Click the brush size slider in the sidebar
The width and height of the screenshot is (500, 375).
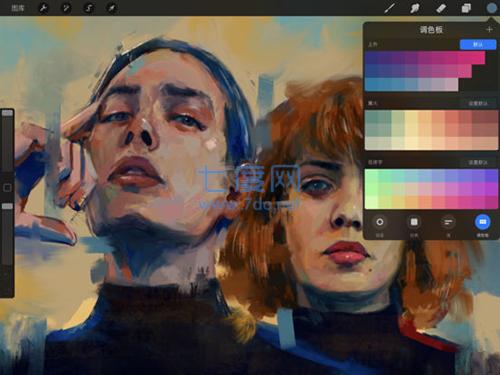pyautogui.click(x=7, y=140)
